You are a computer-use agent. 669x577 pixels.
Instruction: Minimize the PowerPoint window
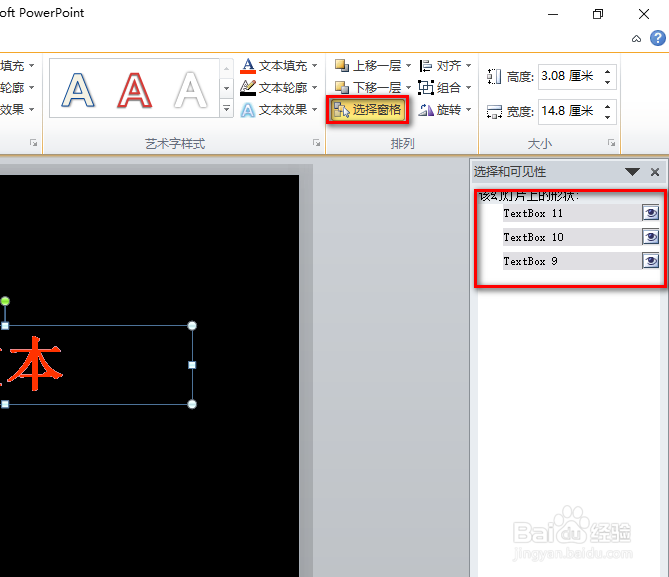coord(553,14)
